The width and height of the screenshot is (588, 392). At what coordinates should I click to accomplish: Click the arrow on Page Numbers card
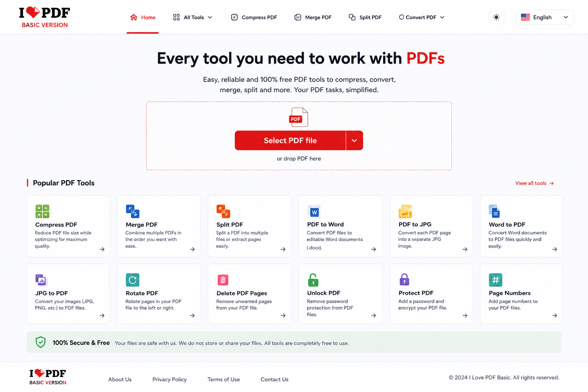(x=555, y=315)
